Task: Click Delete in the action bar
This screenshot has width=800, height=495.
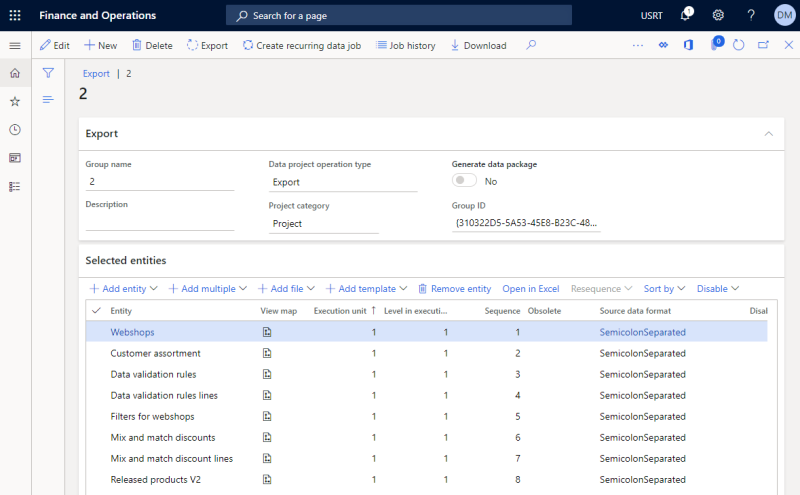Action: pos(152,45)
